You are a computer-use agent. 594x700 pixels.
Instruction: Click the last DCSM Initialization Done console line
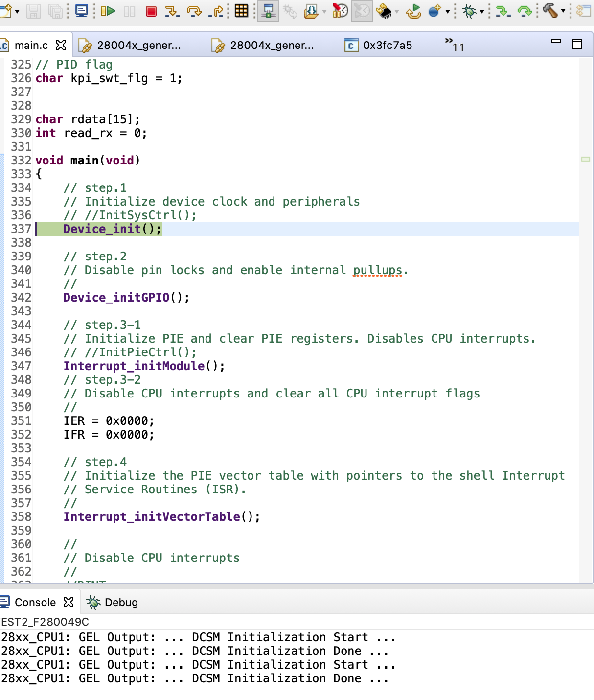pyautogui.click(x=194, y=678)
